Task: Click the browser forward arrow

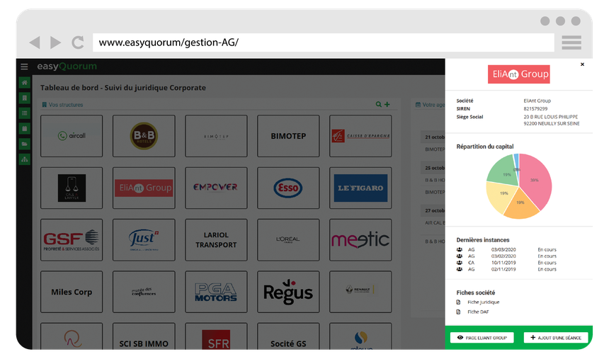Action: pyautogui.click(x=55, y=42)
